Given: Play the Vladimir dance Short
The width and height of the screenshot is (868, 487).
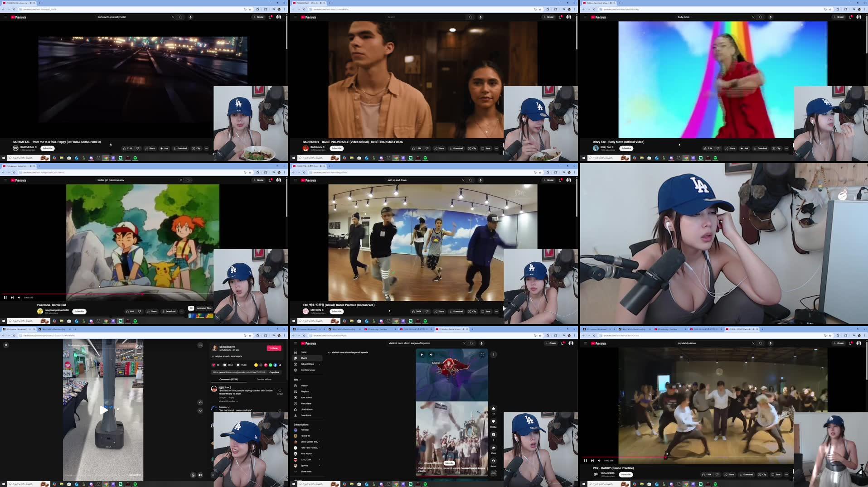Looking at the screenshot, I should (422, 355).
